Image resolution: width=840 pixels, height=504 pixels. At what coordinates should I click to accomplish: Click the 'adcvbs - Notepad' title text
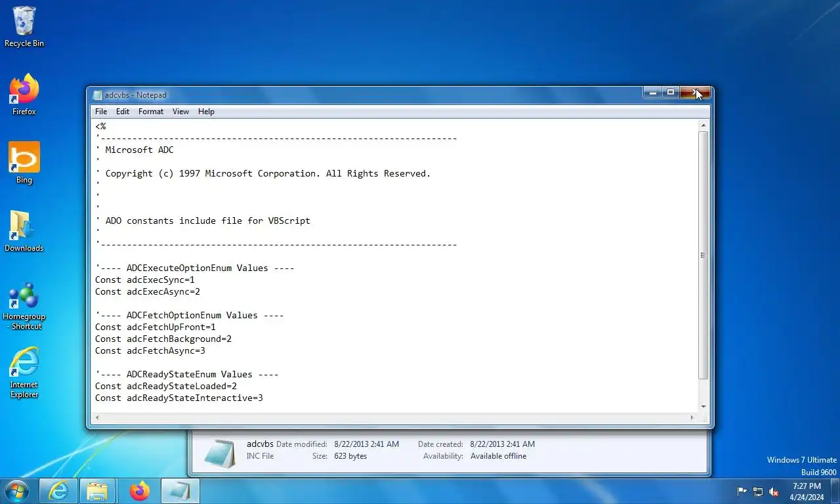pyautogui.click(x=136, y=95)
